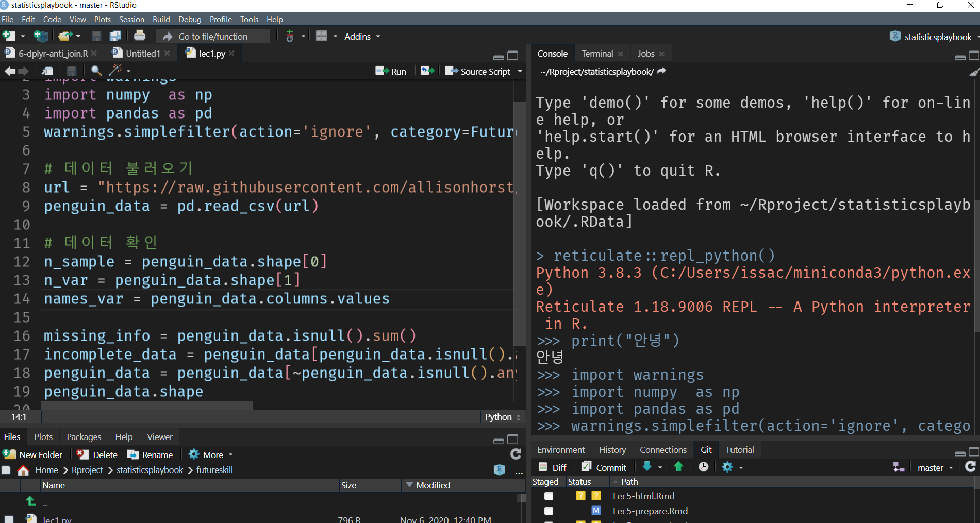Switch to the Terminal tab

[597, 53]
